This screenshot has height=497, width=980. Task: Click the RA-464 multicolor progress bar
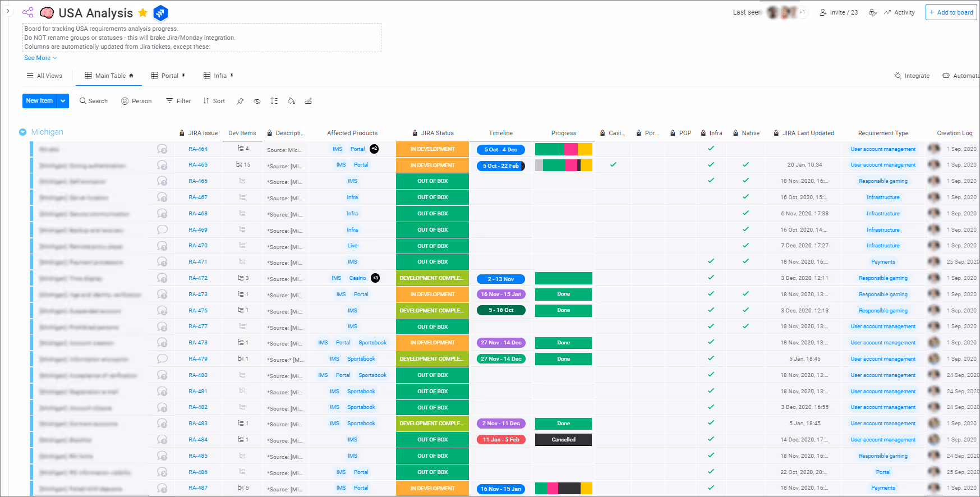click(x=564, y=149)
